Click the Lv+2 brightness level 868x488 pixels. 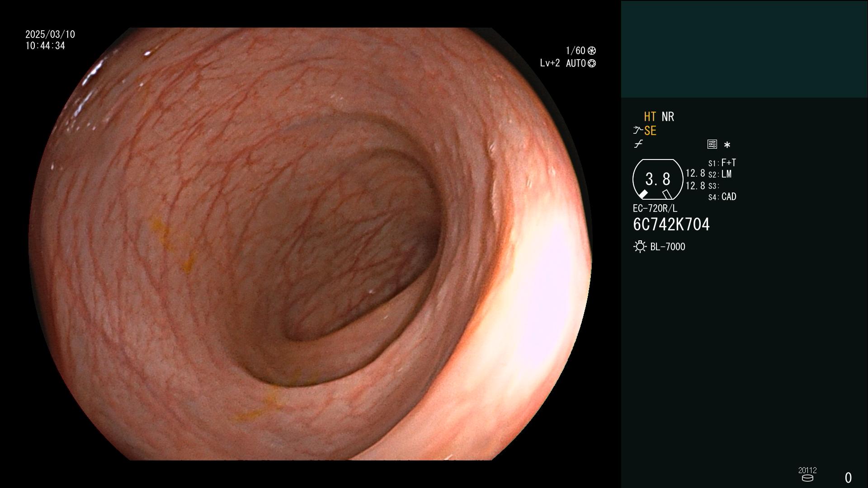tap(550, 63)
